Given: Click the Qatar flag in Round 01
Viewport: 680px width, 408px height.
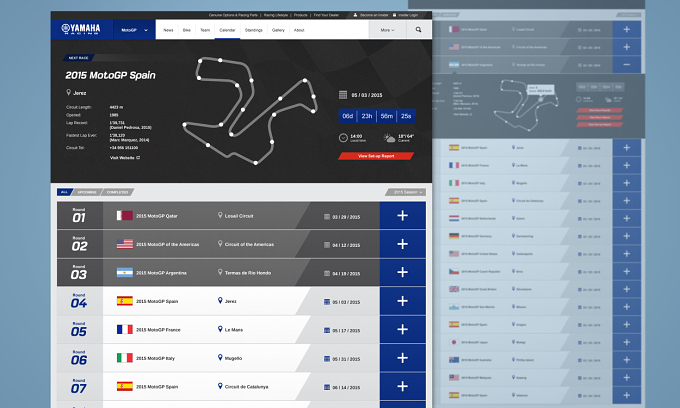Looking at the screenshot, I should pyautogui.click(x=124, y=215).
